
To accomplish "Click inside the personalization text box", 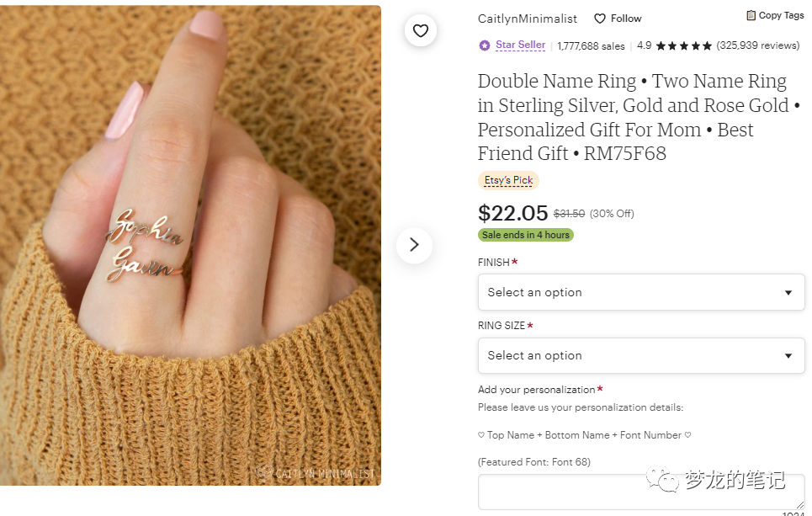I will pos(641,492).
